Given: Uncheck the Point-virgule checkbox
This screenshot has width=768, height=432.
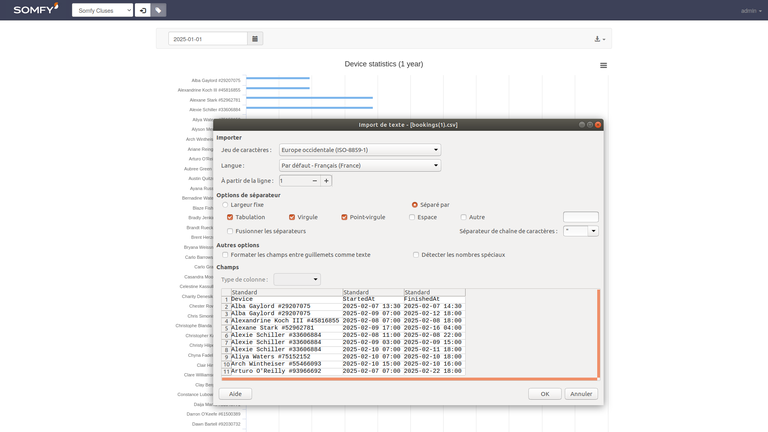Looking at the screenshot, I should (344, 217).
